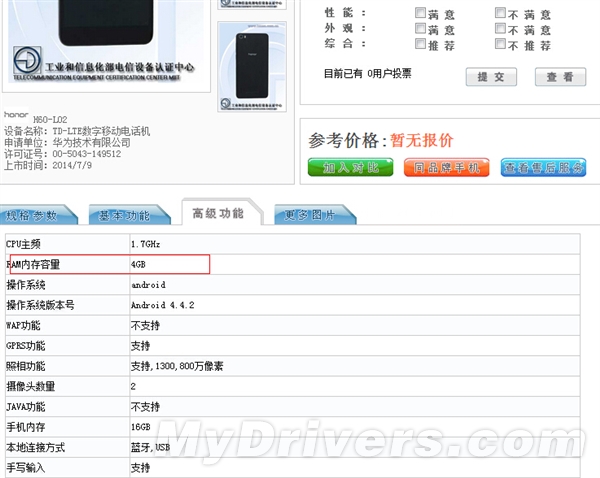
Task: Click the 支持,1300,800万像素 camera value
Action: (x=177, y=366)
